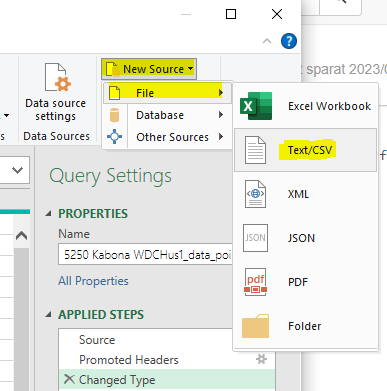Click the scroll-up arrow of the data preview

[22, 236]
